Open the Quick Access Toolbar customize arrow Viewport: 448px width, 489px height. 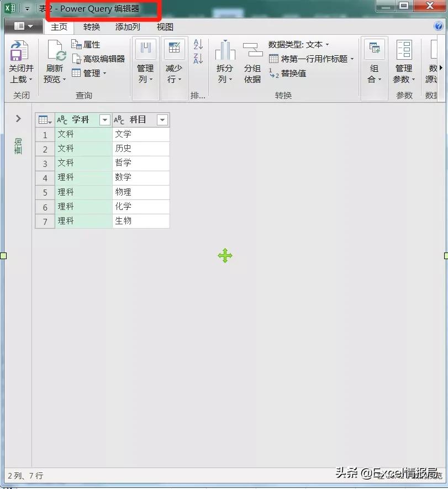click(x=27, y=9)
